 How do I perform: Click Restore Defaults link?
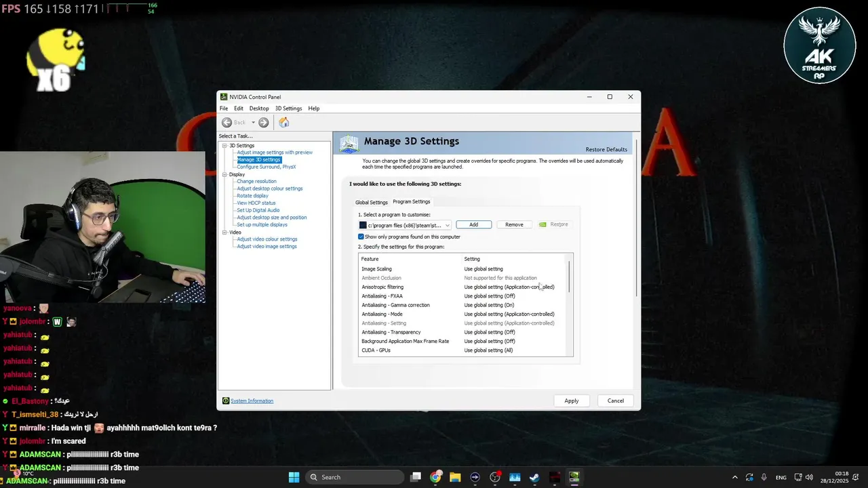pos(606,149)
